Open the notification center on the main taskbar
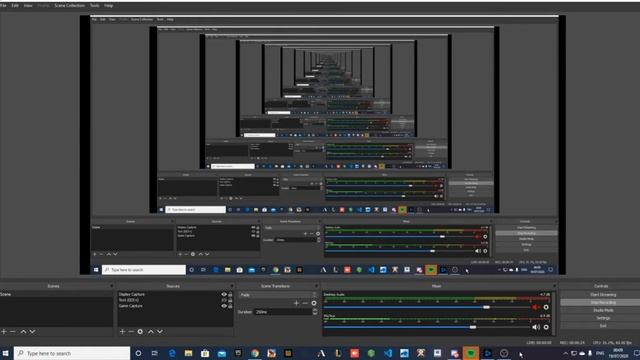This screenshot has width=640, height=360. tap(636, 353)
